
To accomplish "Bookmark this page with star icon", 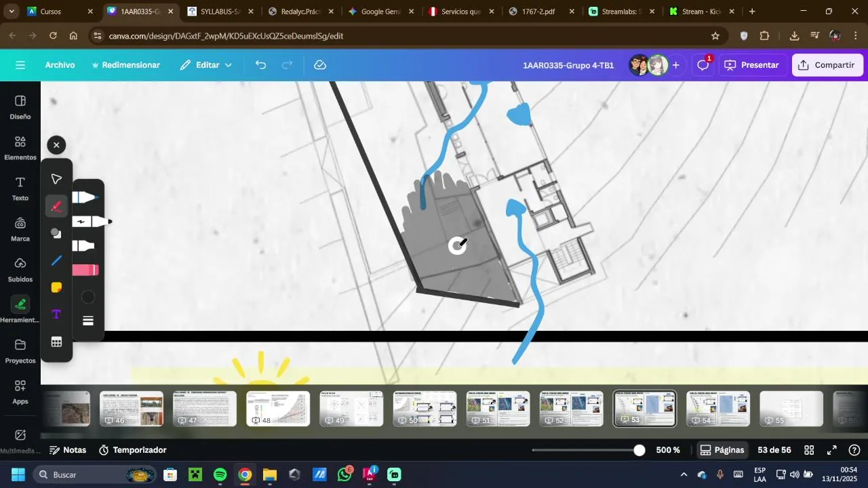I will 715,36.
